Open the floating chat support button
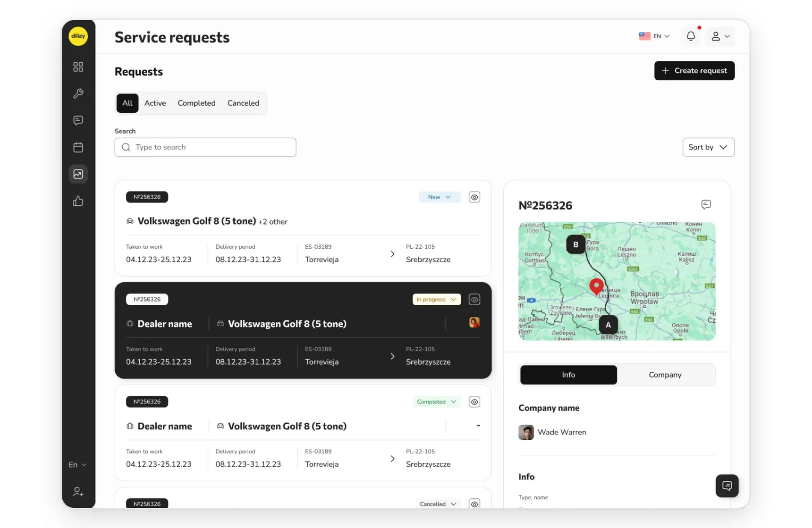 click(727, 486)
